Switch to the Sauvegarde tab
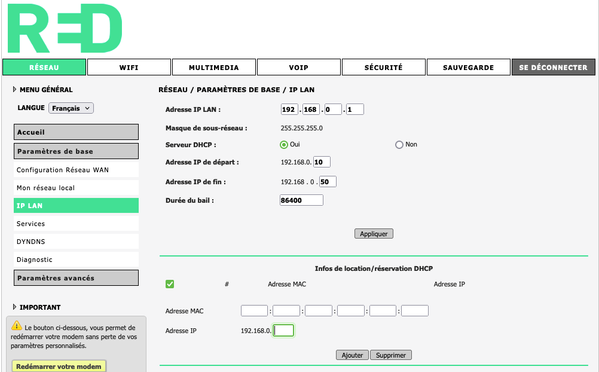 coord(468,67)
